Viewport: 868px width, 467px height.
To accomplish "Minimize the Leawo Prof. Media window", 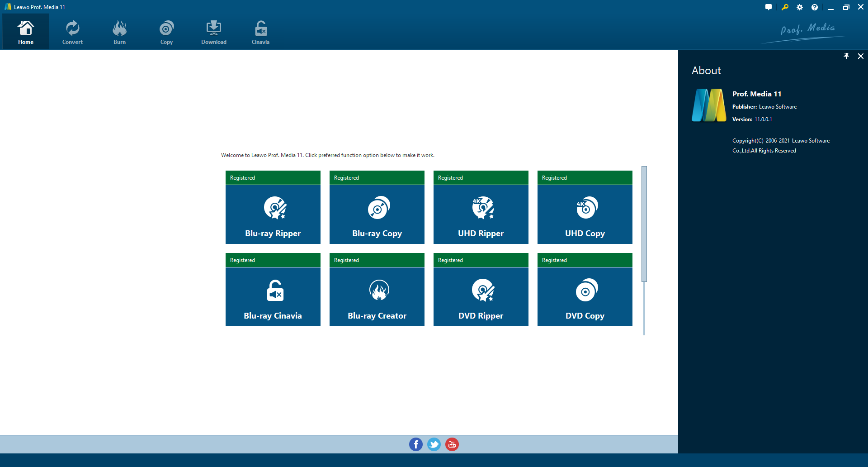I will coord(831,7).
